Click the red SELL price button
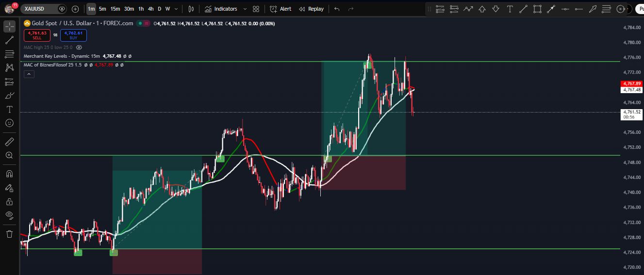This screenshot has width=644, height=275. (x=37, y=35)
